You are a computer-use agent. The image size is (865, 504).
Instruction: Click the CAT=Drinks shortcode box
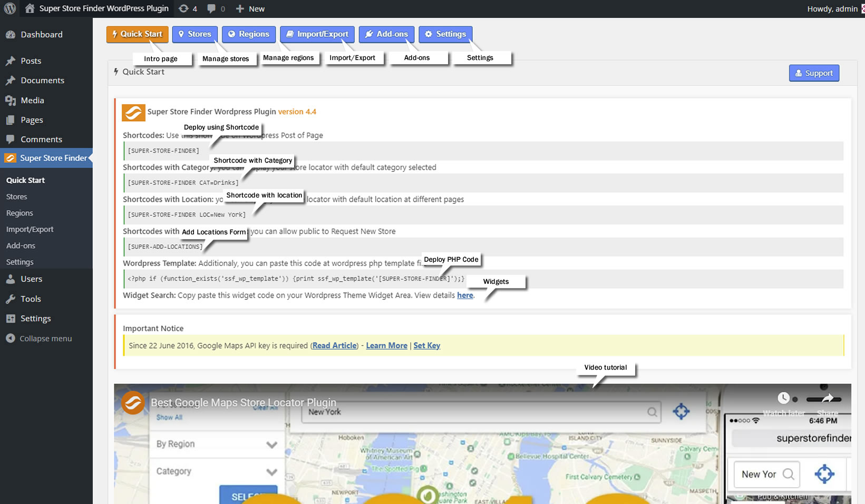(483, 183)
